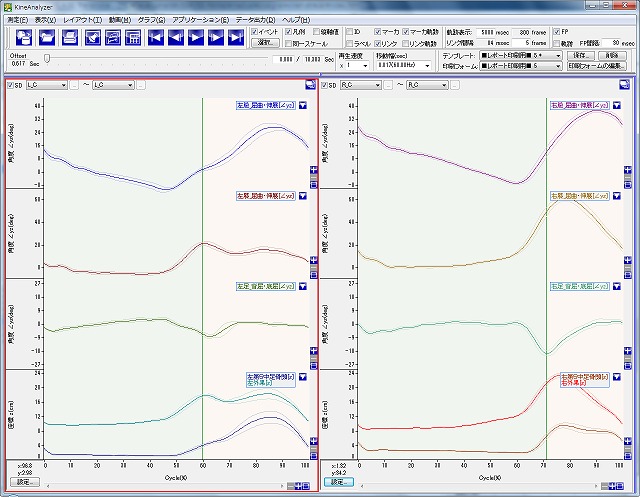Click the open folder toolbar icon
Image resolution: width=640 pixels, height=497 pixels.
coord(47,38)
